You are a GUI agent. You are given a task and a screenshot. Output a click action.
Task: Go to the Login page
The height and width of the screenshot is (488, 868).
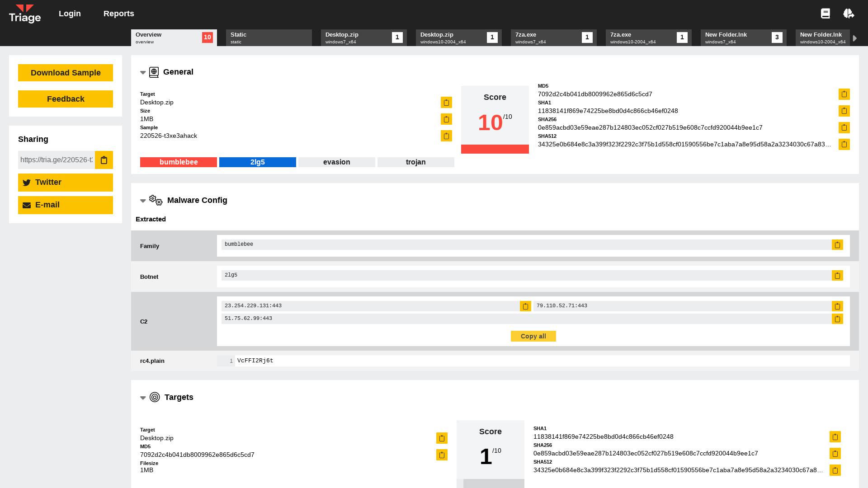(70, 14)
